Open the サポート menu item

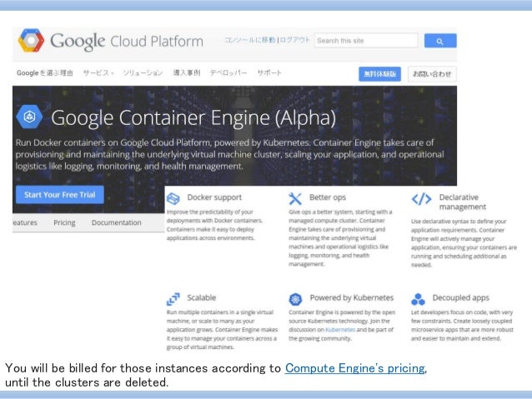[x=269, y=72]
